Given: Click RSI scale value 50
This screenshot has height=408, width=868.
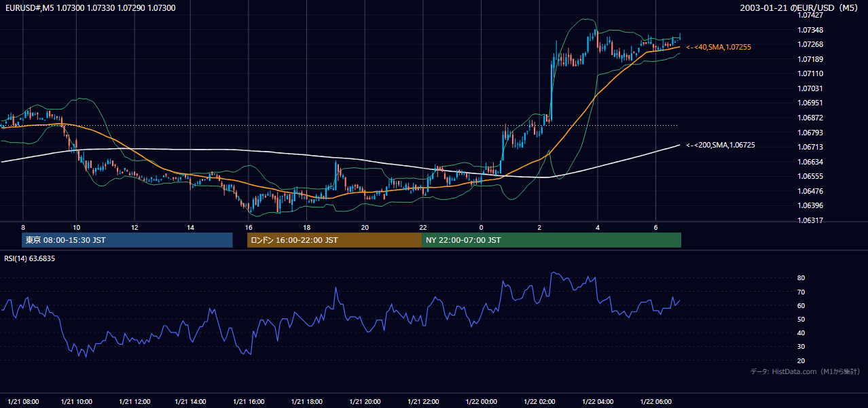Looking at the screenshot, I should (801, 319).
